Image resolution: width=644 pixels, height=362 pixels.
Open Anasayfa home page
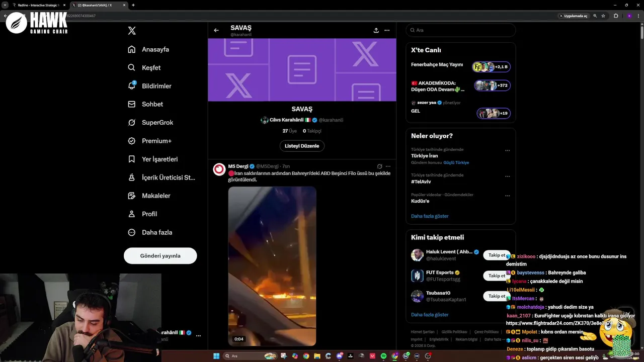149,49
